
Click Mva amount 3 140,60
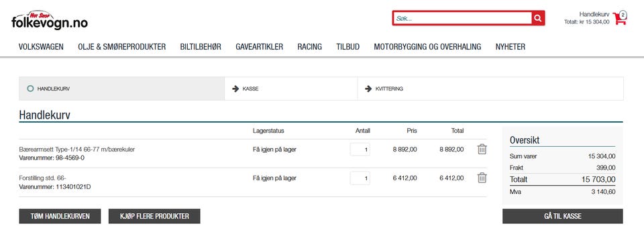(x=603, y=192)
